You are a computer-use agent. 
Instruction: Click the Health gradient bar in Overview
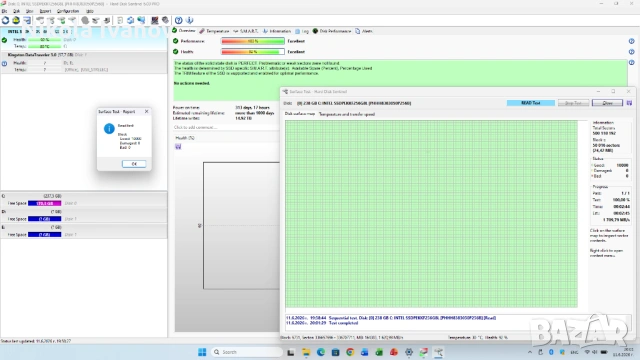[x=253, y=52]
